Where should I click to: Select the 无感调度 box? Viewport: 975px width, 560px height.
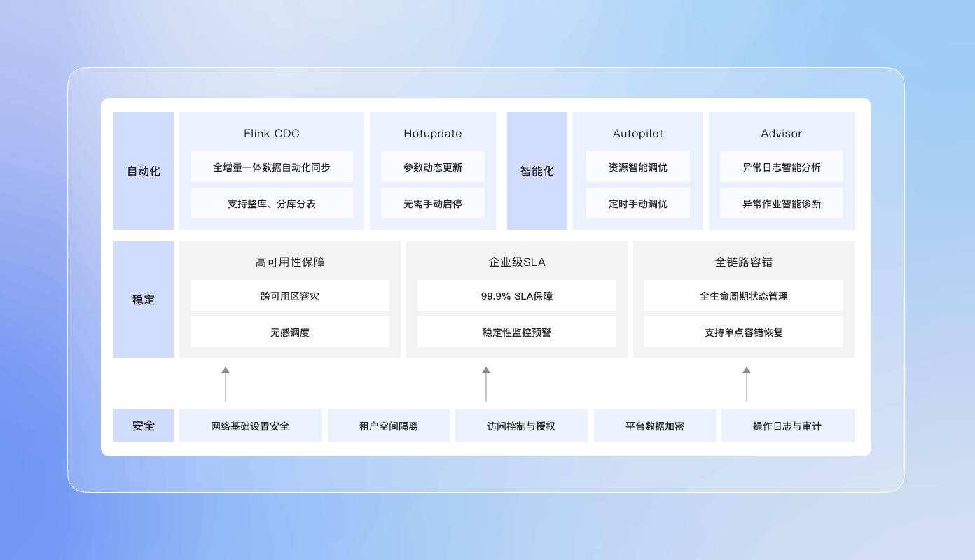[x=290, y=332]
